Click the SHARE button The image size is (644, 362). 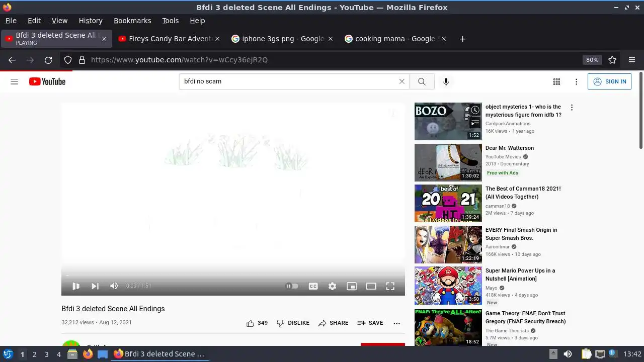click(x=333, y=323)
